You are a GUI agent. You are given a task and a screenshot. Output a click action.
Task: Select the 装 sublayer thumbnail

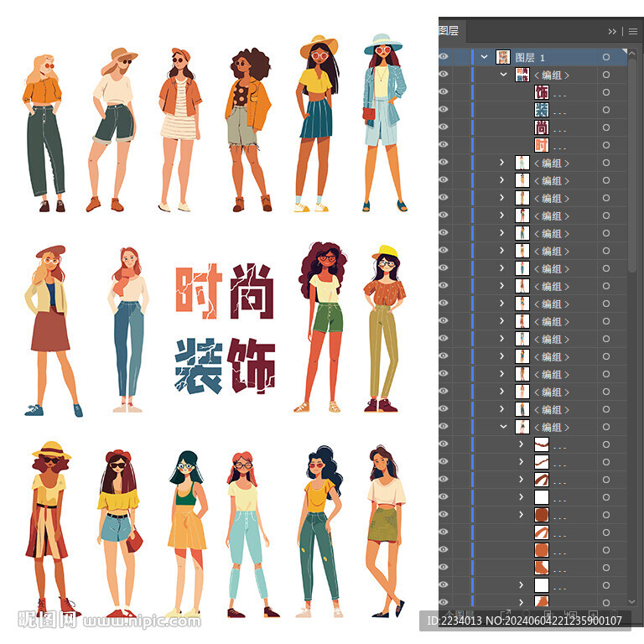pos(541,110)
